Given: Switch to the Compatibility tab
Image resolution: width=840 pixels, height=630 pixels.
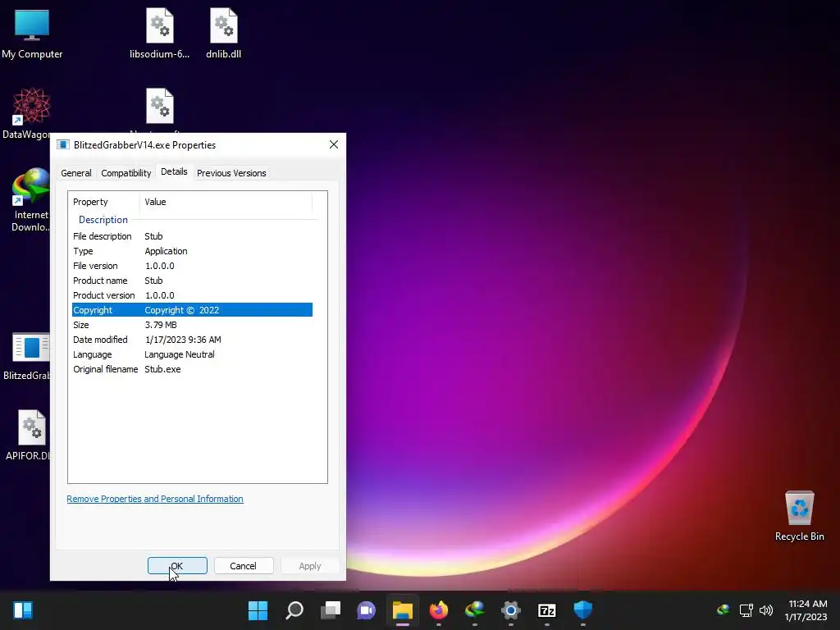Looking at the screenshot, I should click(126, 173).
